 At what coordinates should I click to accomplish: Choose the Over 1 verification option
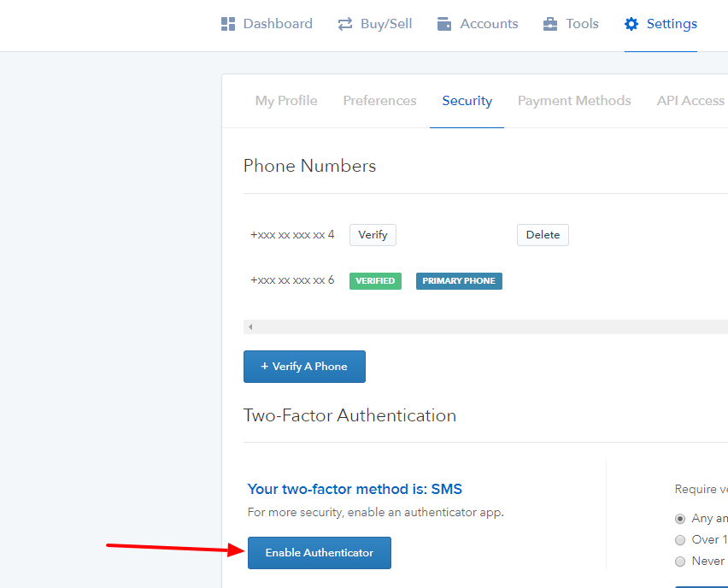tap(679, 539)
